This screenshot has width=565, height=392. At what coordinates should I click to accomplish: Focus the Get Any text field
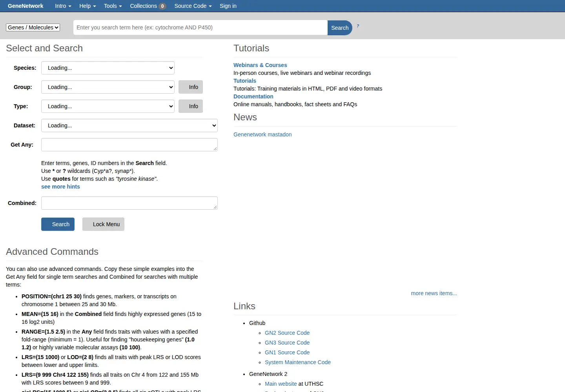[129, 145]
